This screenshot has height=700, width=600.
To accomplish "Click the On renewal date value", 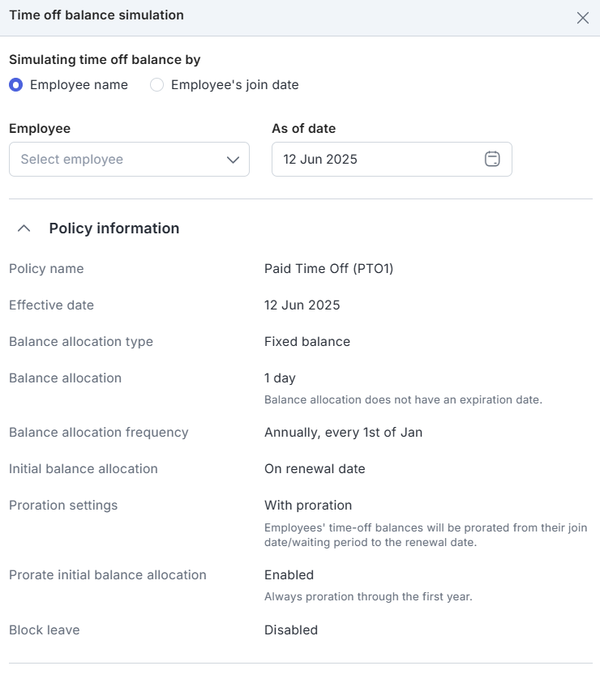I will (x=315, y=469).
